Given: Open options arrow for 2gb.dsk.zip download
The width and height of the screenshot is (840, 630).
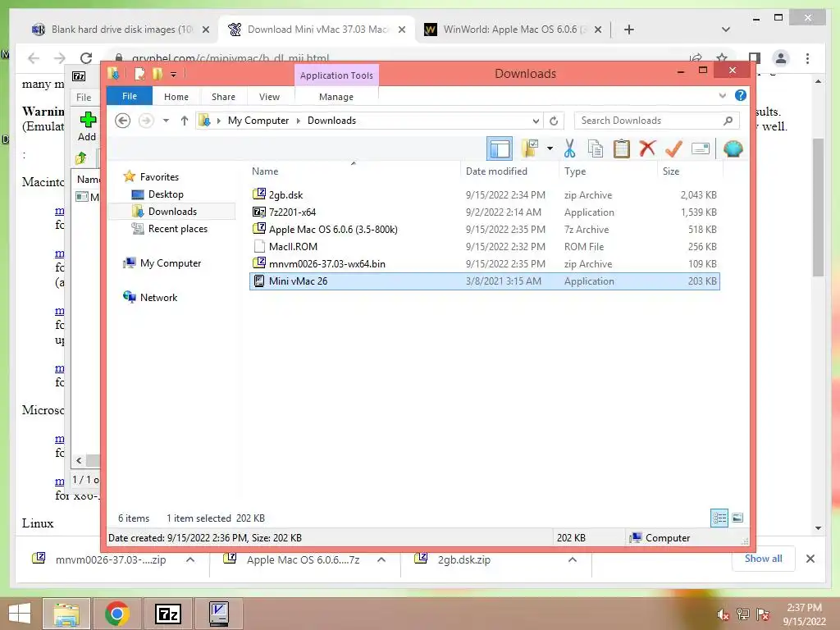Looking at the screenshot, I should 572,559.
